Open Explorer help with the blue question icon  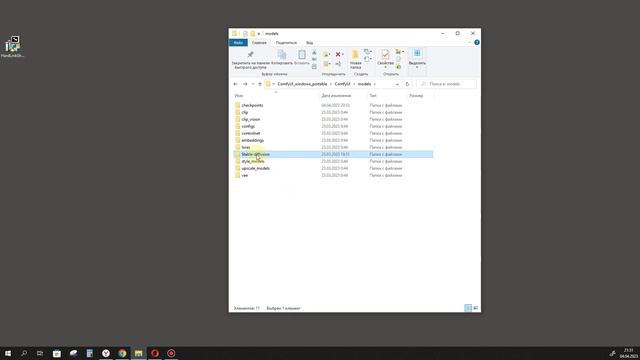click(x=477, y=42)
